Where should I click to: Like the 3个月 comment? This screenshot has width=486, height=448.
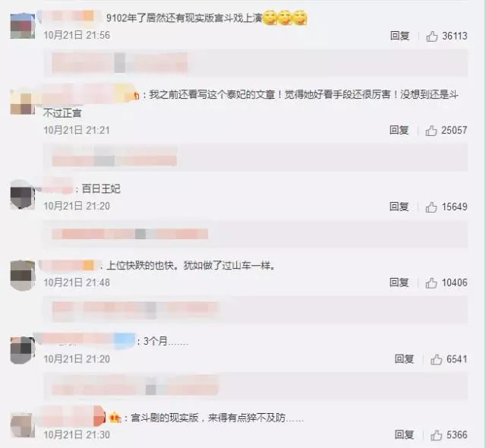pos(436,359)
